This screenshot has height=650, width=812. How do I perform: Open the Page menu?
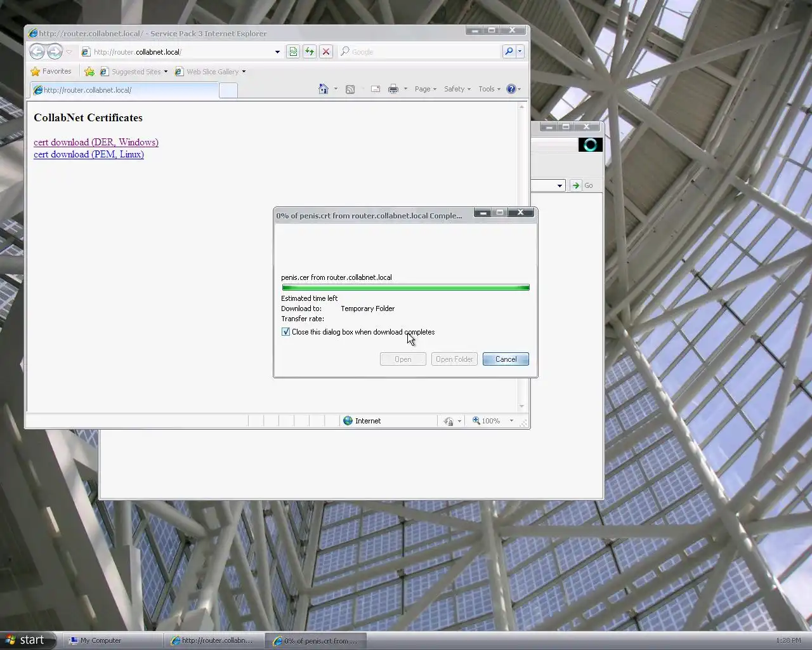(426, 90)
